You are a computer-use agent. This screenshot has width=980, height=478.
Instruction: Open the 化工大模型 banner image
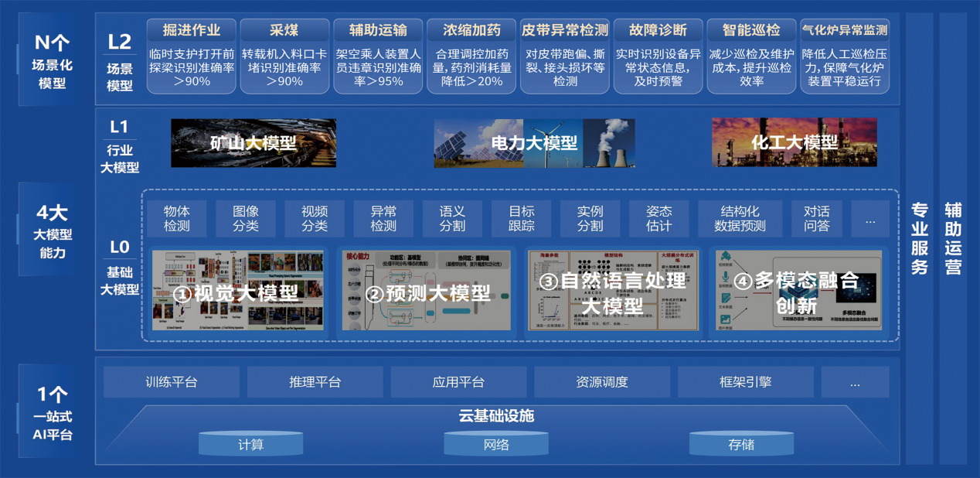pyautogui.click(x=794, y=142)
